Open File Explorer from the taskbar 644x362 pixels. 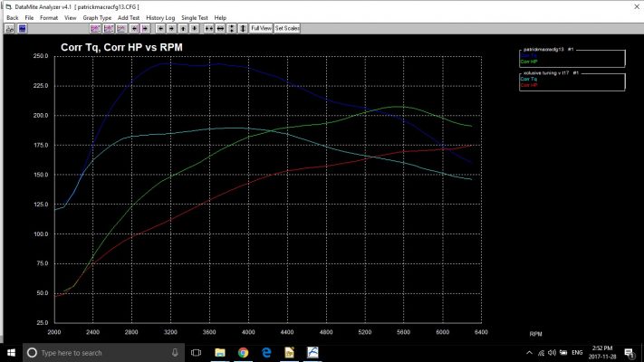[220, 353]
